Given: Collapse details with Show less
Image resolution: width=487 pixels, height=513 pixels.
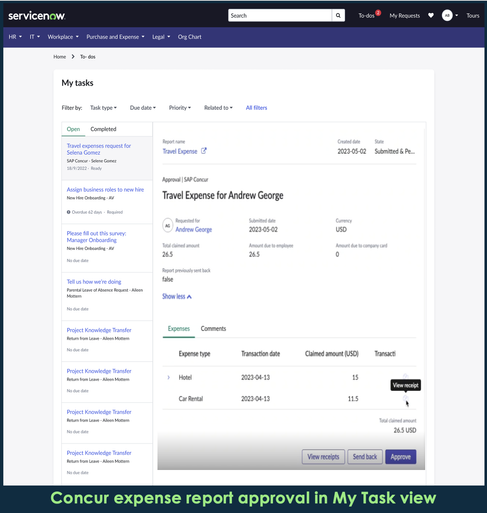Looking at the screenshot, I should tap(177, 296).
